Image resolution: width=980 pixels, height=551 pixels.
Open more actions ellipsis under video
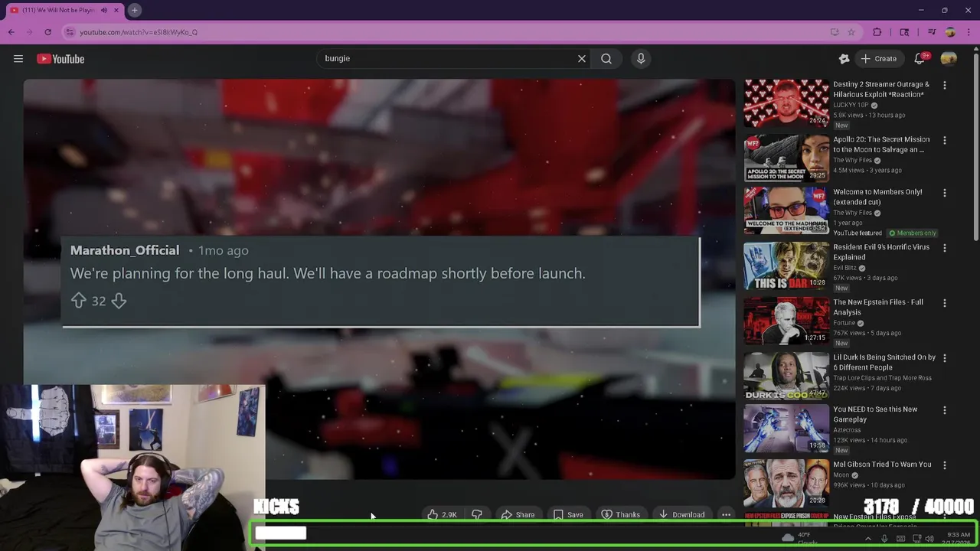pyautogui.click(x=726, y=515)
